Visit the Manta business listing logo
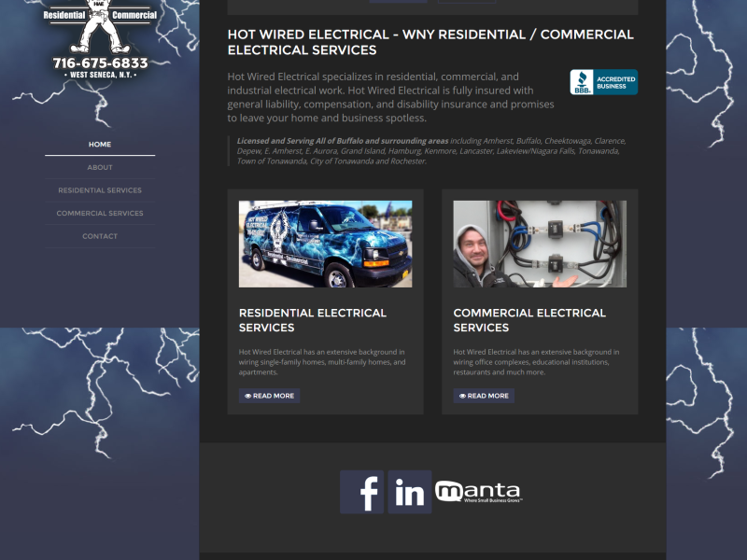 478,492
